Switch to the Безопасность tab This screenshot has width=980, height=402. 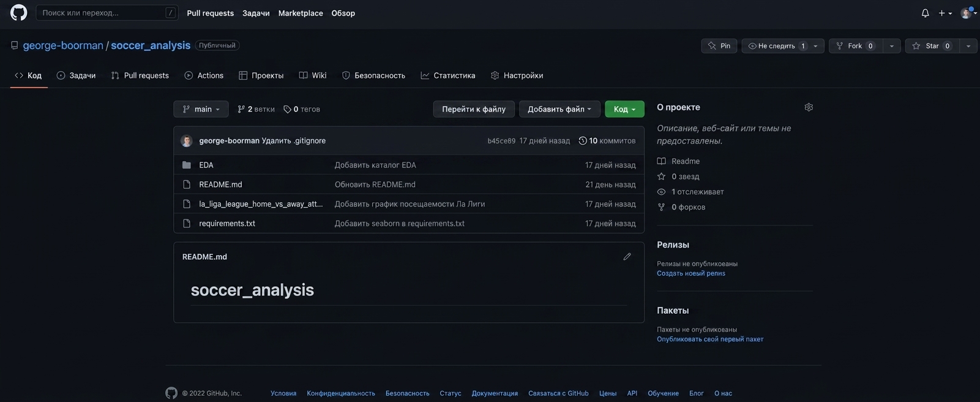373,75
